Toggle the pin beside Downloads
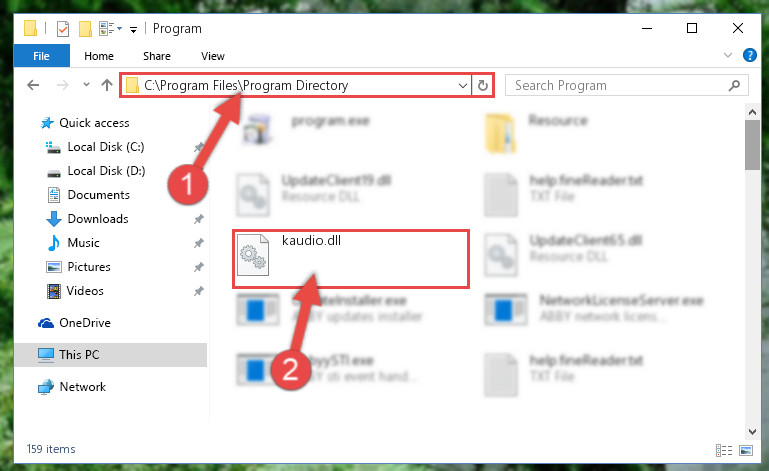This screenshot has width=769, height=471. click(199, 219)
